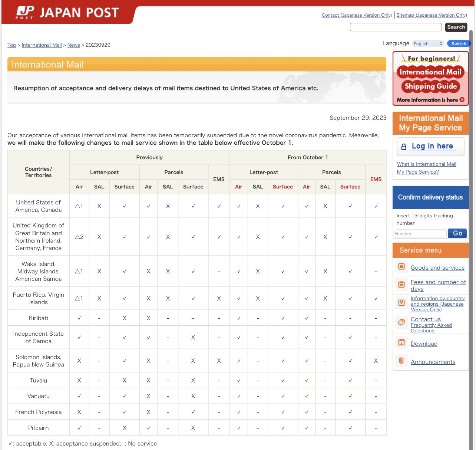Click the 'Independent State of Samoa' row label

[38, 337]
